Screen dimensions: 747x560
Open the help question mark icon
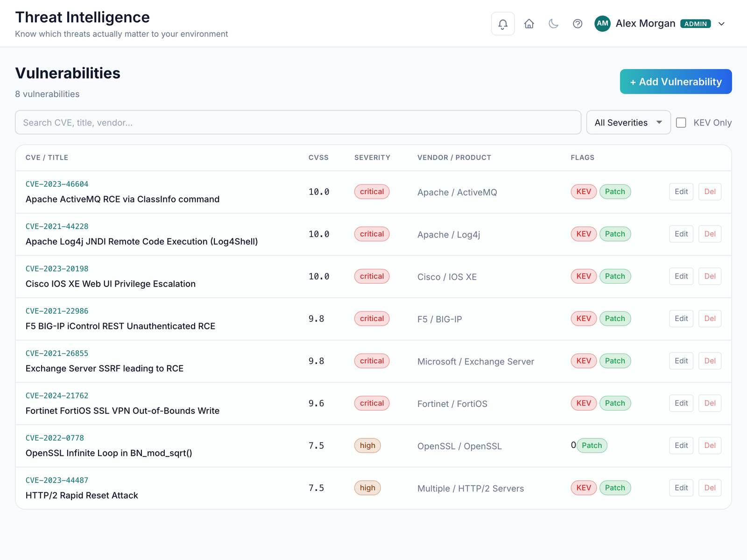578,24
